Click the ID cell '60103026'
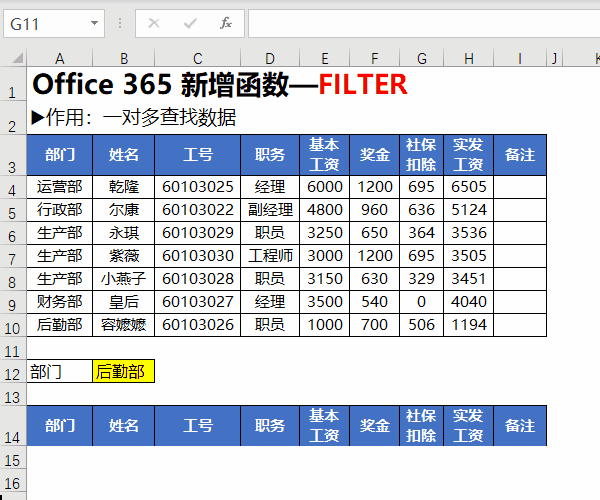The height and width of the screenshot is (500, 600). click(197, 325)
